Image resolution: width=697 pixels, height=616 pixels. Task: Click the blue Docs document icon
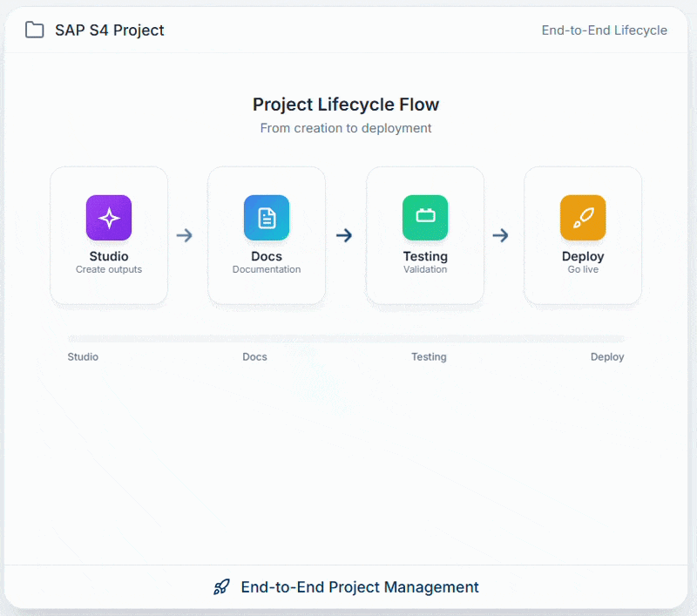[267, 218]
